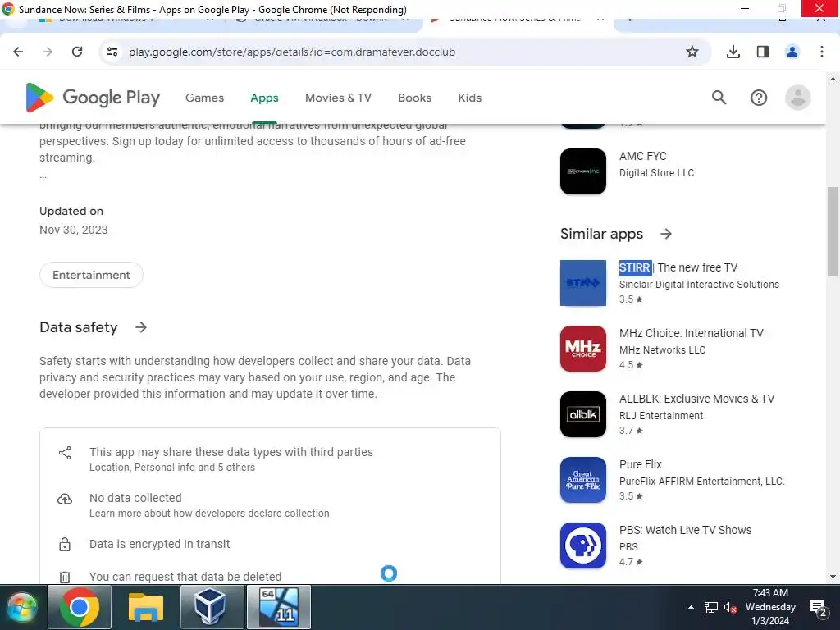Screen dimensions: 840x630
Task: Click the Windows 11 installer taskbar icon
Action: tap(279, 607)
